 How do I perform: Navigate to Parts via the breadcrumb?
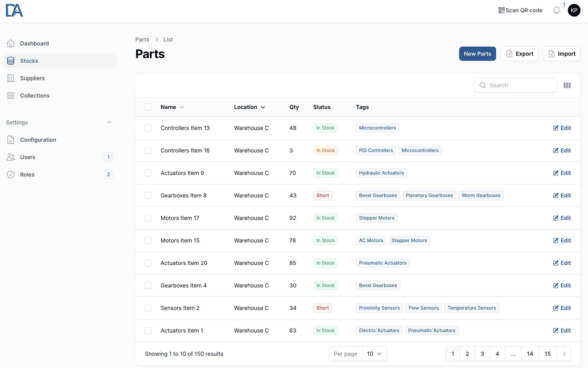(142, 39)
